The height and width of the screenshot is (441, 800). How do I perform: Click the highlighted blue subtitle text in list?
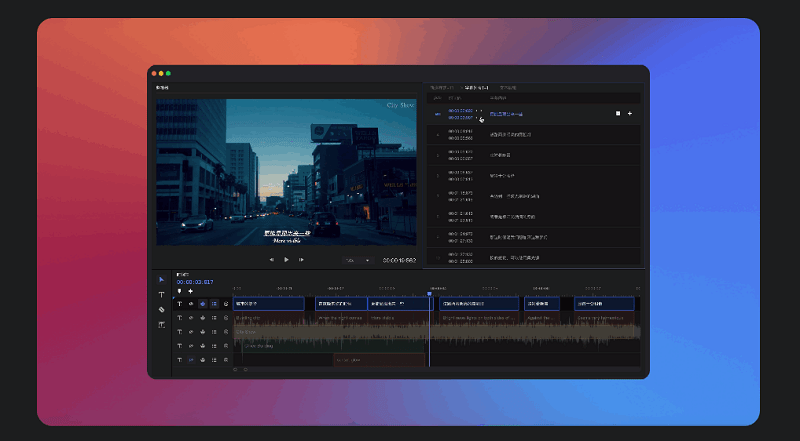coord(506,114)
